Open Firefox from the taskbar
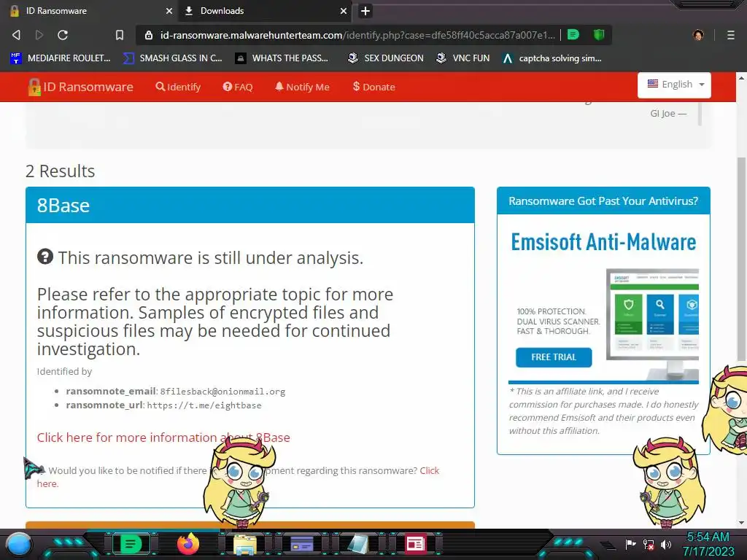 point(188,544)
